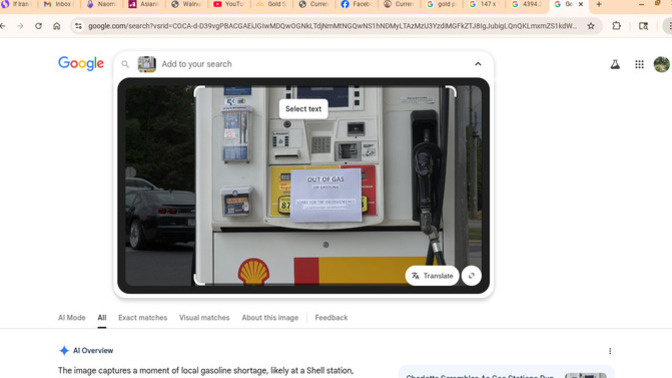Select the All results tab
672x378 pixels.
click(102, 318)
